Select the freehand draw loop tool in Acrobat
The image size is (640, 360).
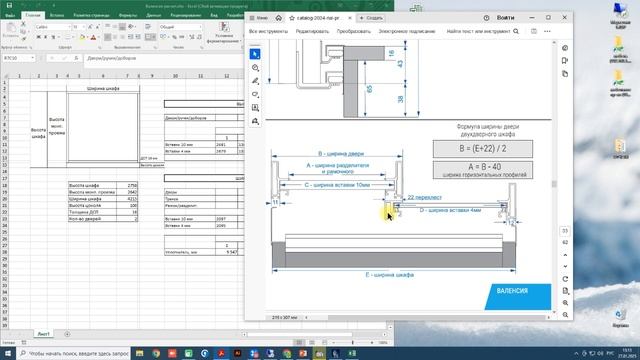[255, 94]
